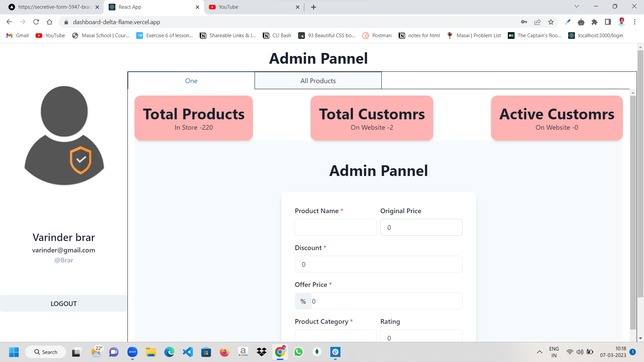The image size is (644, 362).
Task: Open password key icon in address bar
Action: [524, 22]
